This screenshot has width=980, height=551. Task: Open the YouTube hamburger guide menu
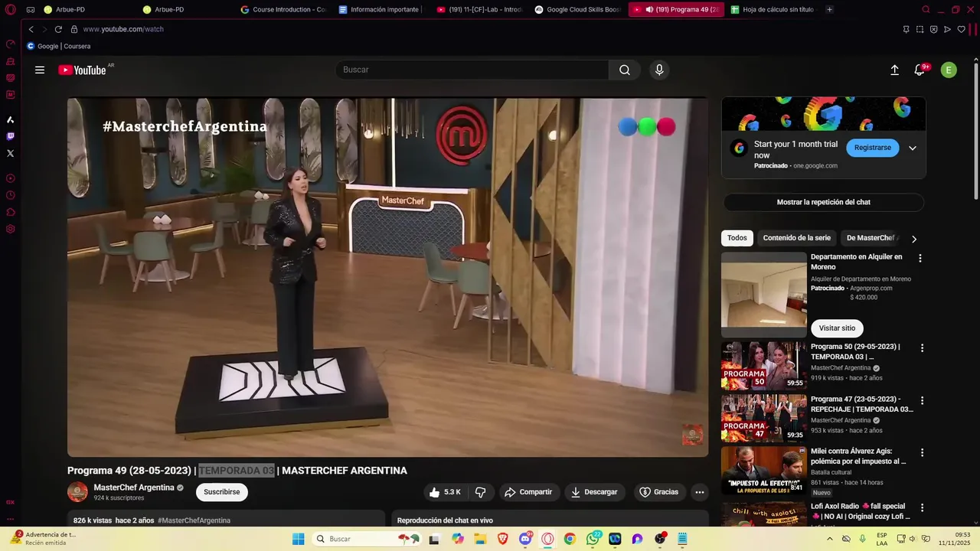point(40,70)
